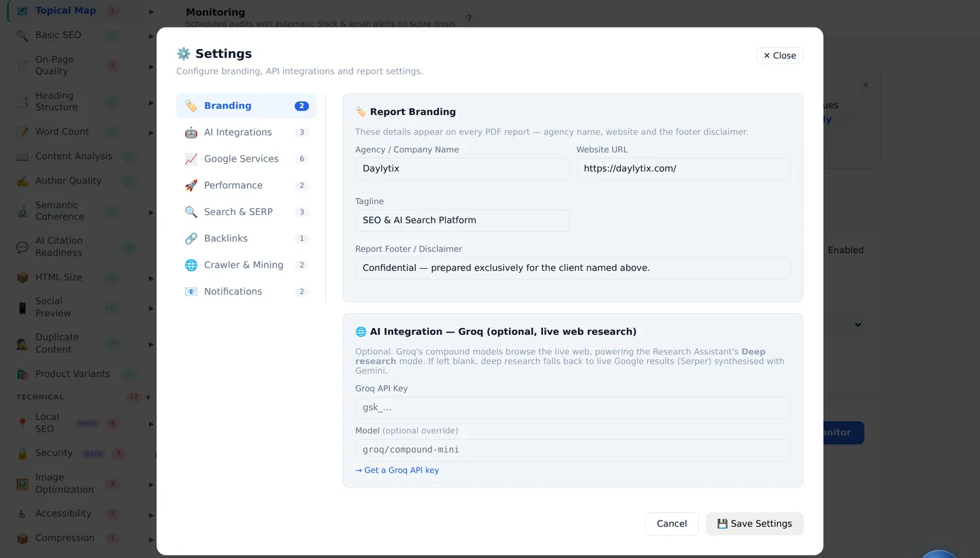Screen dimensions: 980x558
Task: Switch to Crawler & Mining settings
Action: (x=246, y=265)
